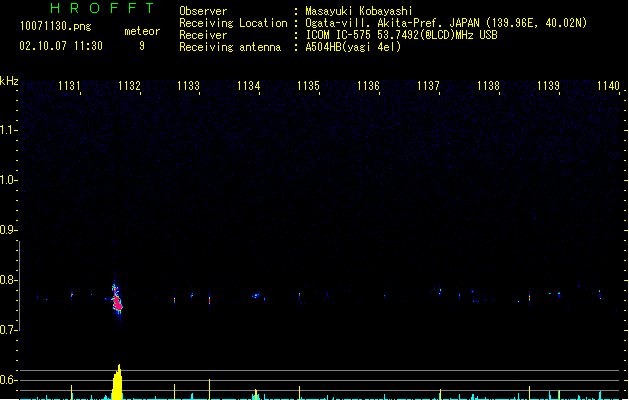Click the receiving location text Ogata-vill. Akita-Pref.
Screen dimensions: 629x400
(x=375, y=23)
